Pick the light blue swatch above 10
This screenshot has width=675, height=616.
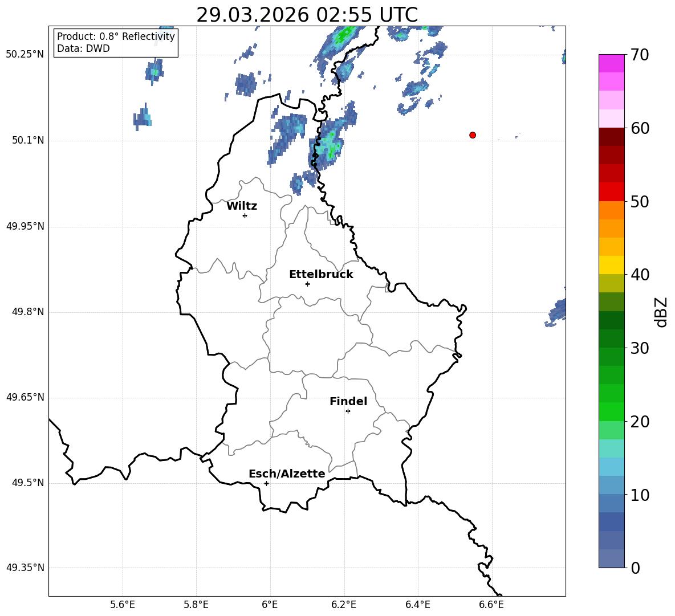[x=611, y=467]
